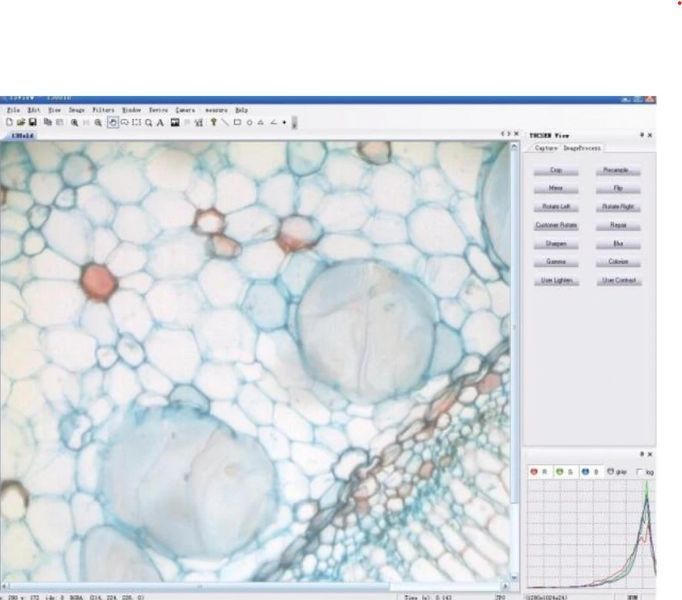Viewport: 682px width, 600px height.
Task: Click the zoom in magnifier icon
Action: point(75,123)
